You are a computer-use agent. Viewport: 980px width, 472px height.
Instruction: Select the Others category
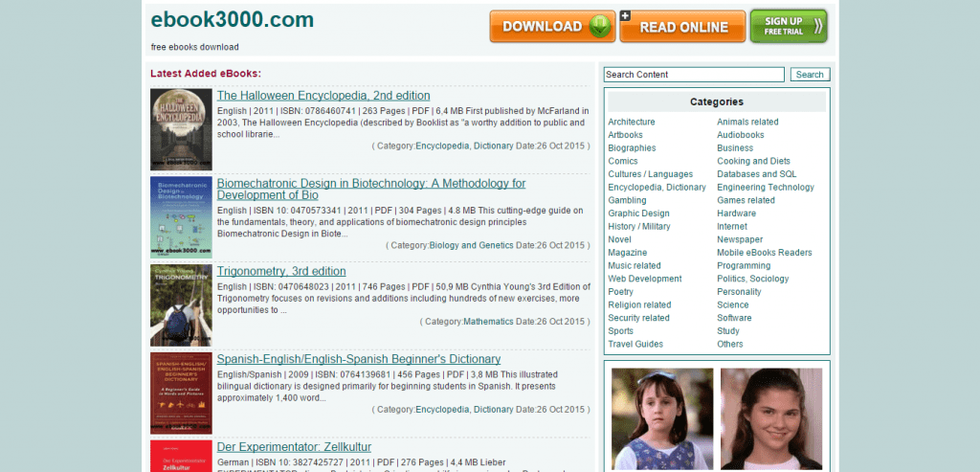[730, 345]
